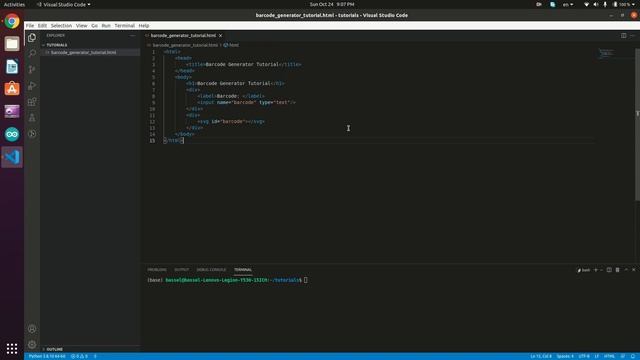The height and width of the screenshot is (360, 640).
Task: Open the Explorer view in activity bar
Action: click(32, 38)
